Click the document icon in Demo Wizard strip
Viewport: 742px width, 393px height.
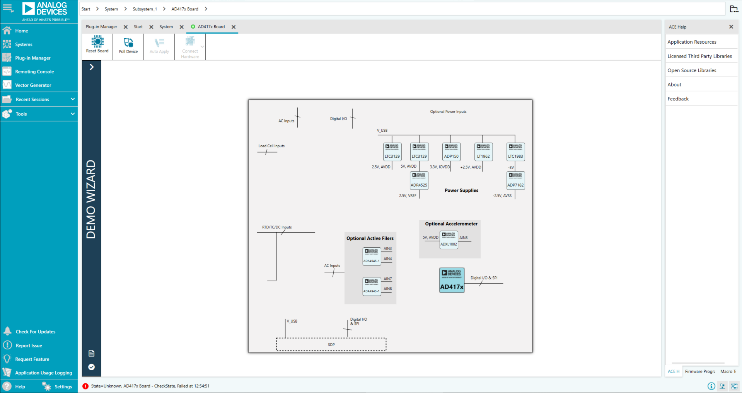(91, 353)
